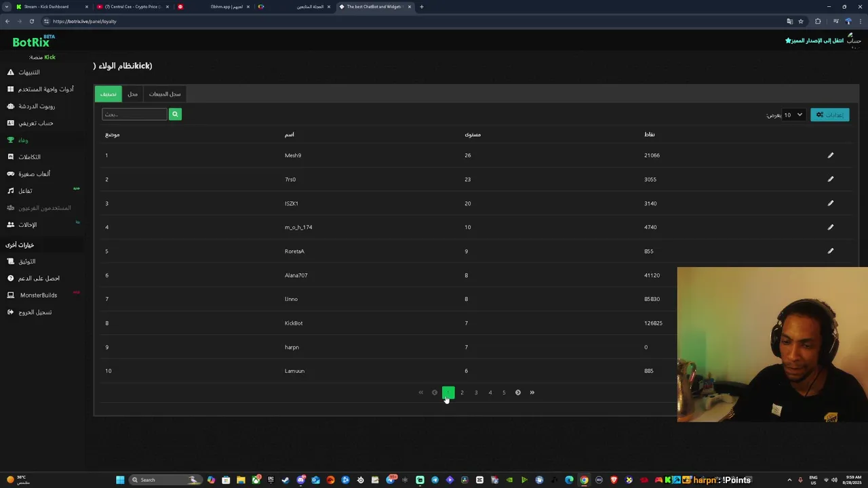868x488 pixels.
Task: Click the green search magnifier button
Action: [175, 114]
